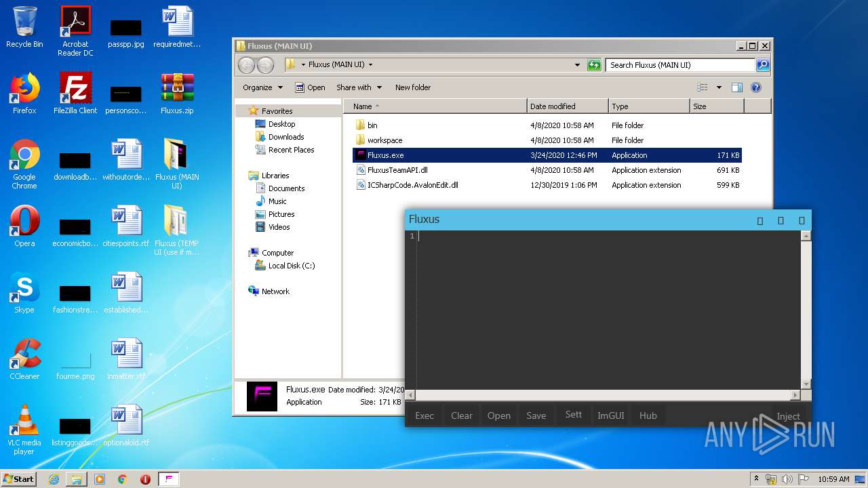Screen dimensions: 868x488
Task: Open the Organize dropdown menu
Action: 262,87
